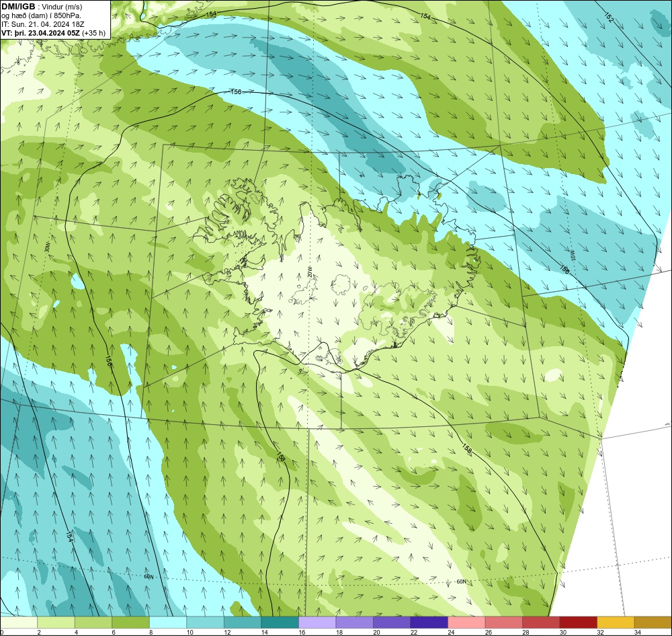Pick the 26–28 m/s salmon legend swatch
The height and width of the screenshot is (636, 672).
pyautogui.click(x=503, y=622)
